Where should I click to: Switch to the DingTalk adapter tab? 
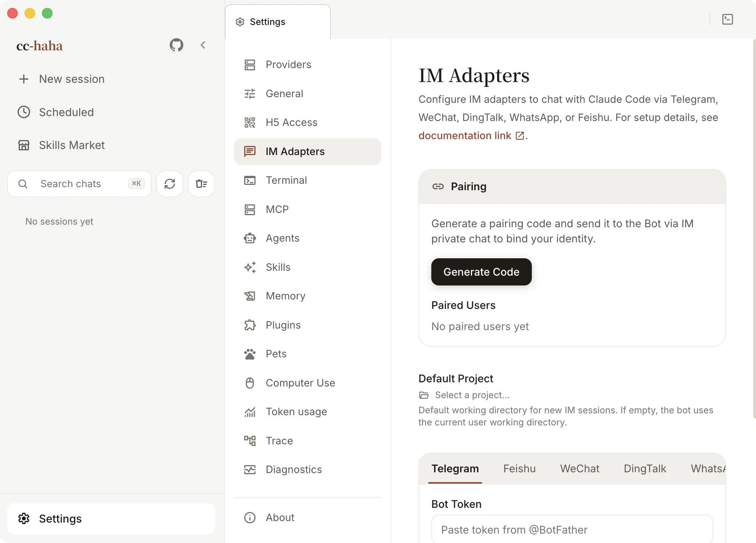coord(645,469)
